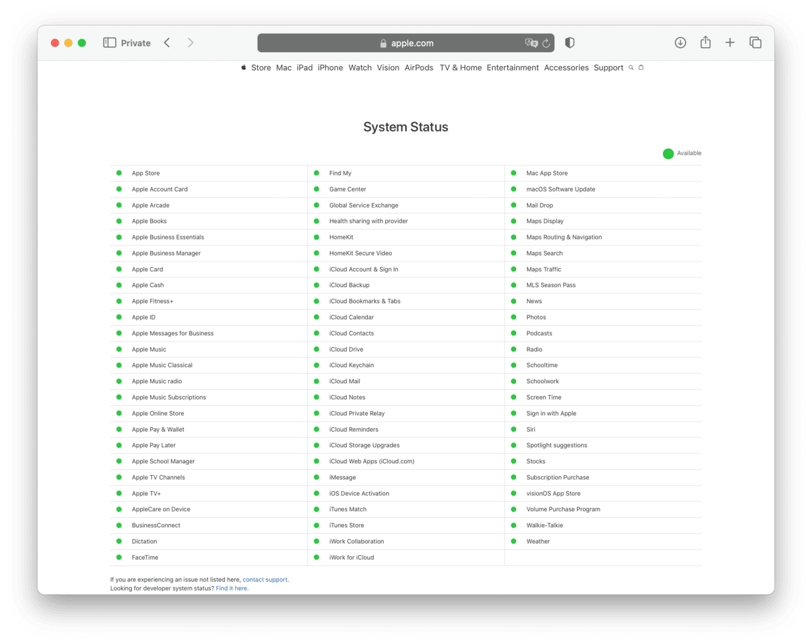Open the Downloads icon in Safari
Image resolution: width=812 pixels, height=644 pixels.
[x=680, y=42]
